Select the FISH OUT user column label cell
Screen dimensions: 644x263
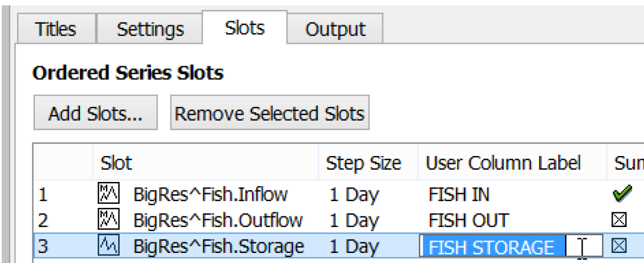pyautogui.click(x=468, y=220)
